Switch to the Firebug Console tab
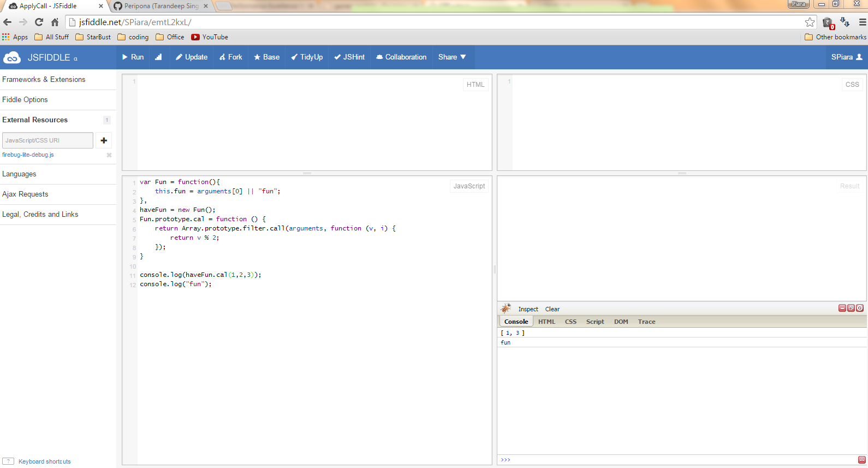This screenshot has width=868, height=468. pos(516,322)
